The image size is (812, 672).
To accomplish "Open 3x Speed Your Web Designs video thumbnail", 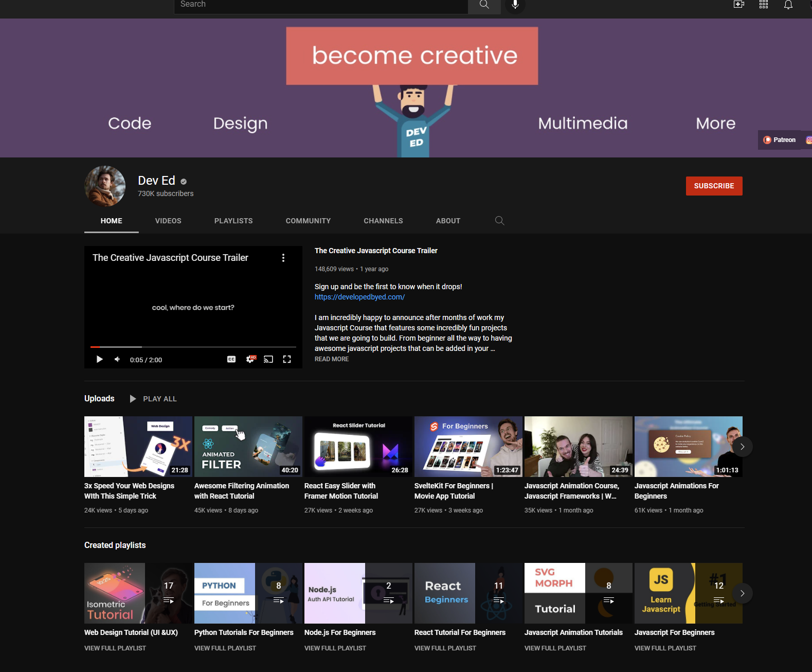I will 138,447.
